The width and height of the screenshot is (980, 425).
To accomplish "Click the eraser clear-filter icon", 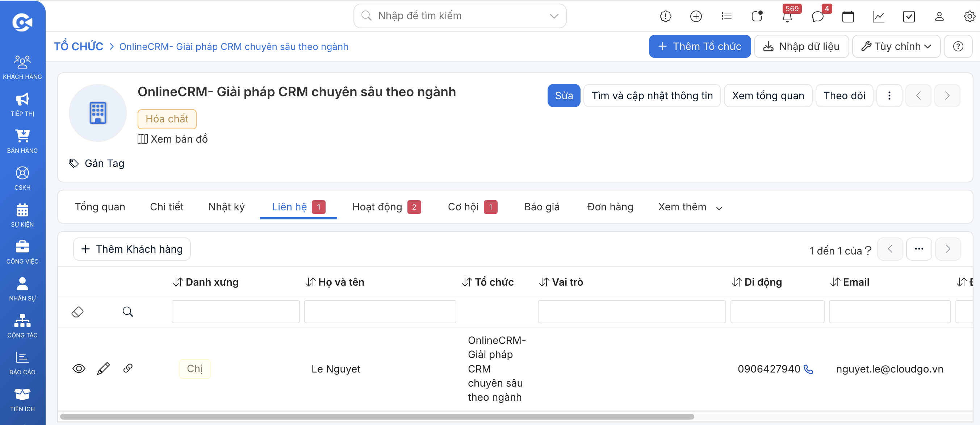I will [x=78, y=312].
